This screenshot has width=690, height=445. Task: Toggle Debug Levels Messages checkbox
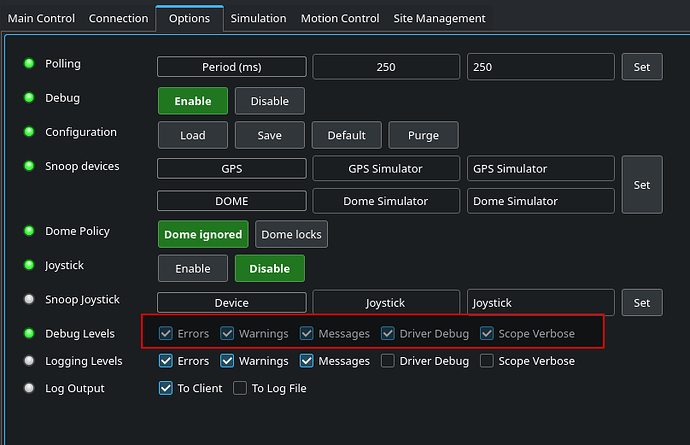point(307,333)
